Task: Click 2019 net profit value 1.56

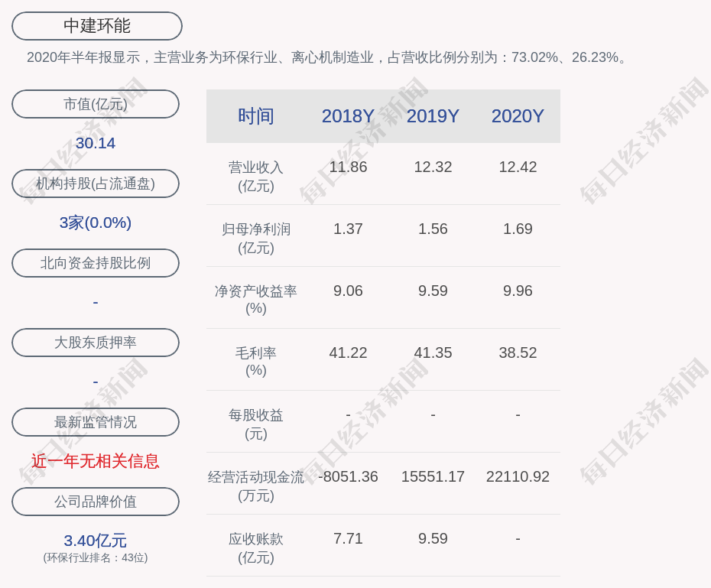Action: click(433, 229)
